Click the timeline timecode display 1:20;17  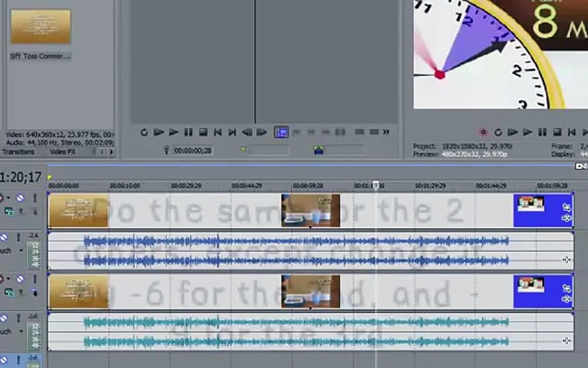pyautogui.click(x=20, y=177)
